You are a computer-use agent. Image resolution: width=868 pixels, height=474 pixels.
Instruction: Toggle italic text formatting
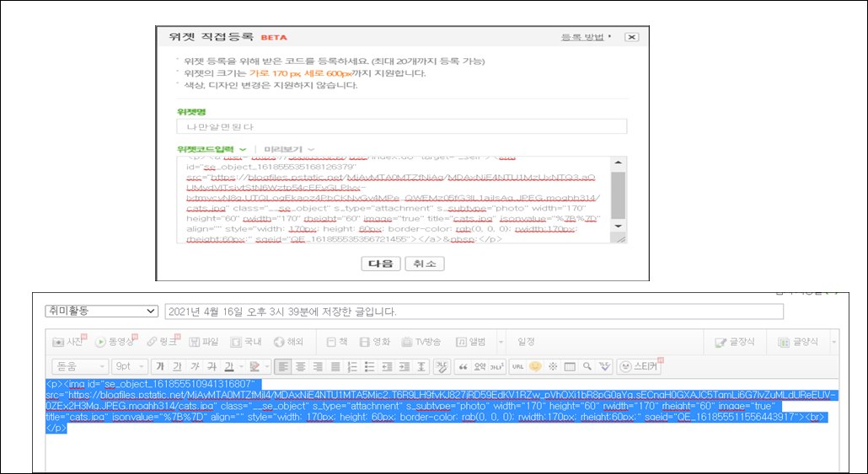coord(195,366)
